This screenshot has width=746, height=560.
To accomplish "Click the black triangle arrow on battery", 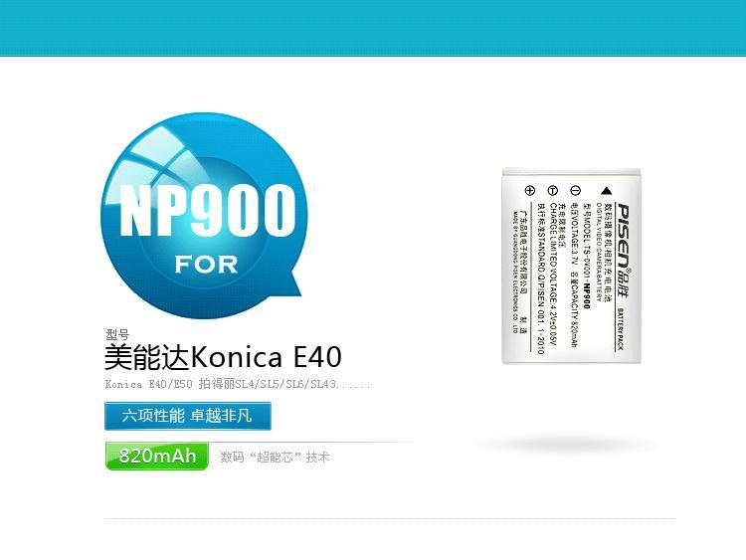I will point(606,191).
